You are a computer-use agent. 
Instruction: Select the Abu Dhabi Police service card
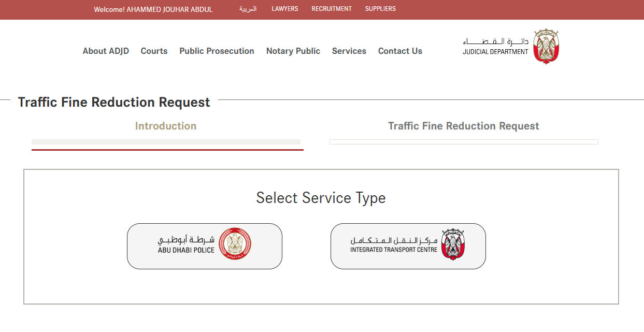tap(205, 246)
